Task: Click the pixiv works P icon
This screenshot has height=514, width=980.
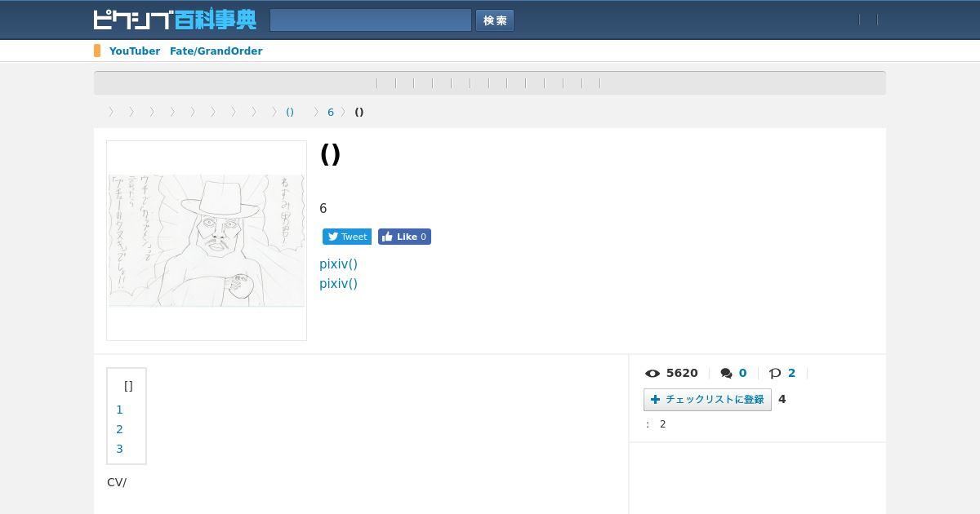Action: point(775,374)
